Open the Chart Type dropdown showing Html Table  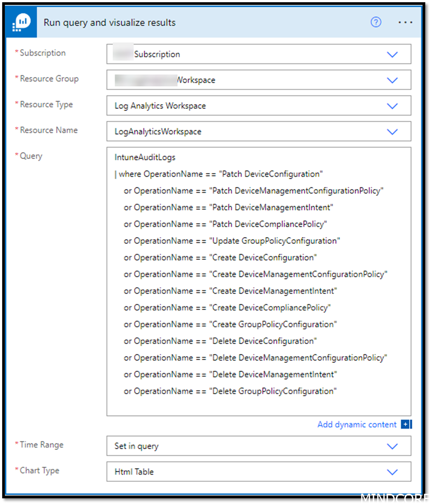click(259, 472)
